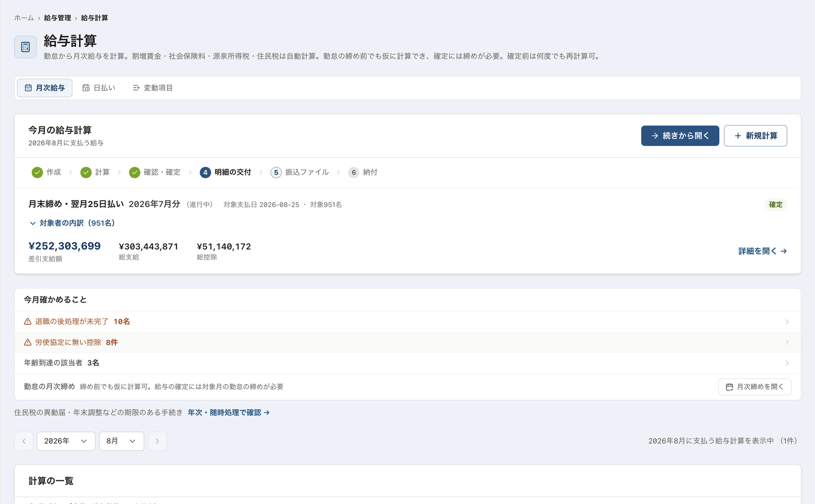Select step 4 明細の交付
Viewport: 815px width, 504px height.
pos(226,172)
